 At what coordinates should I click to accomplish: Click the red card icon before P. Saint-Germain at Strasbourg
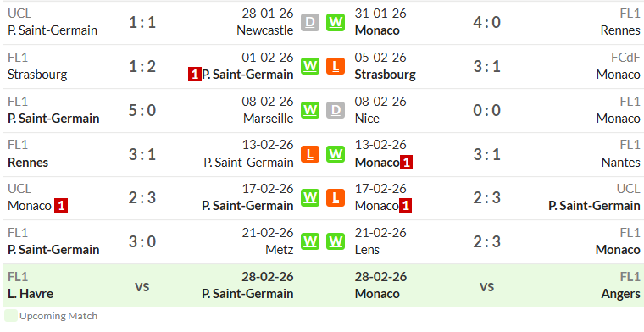click(195, 75)
